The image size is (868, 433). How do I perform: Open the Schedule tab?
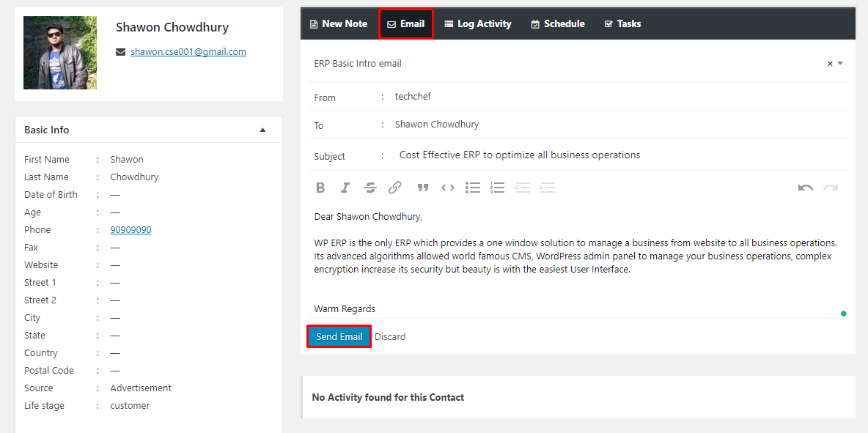click(x=558, y=23)
